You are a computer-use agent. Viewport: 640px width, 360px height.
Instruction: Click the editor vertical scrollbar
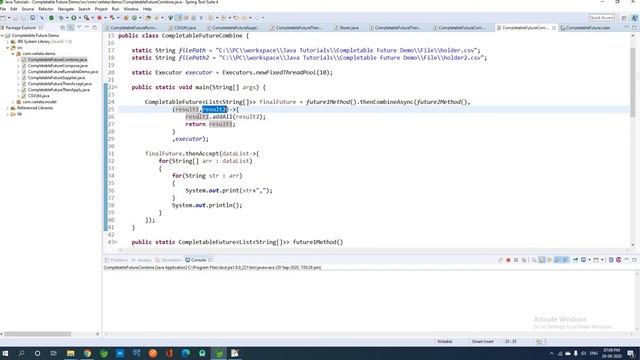(633, 82)
